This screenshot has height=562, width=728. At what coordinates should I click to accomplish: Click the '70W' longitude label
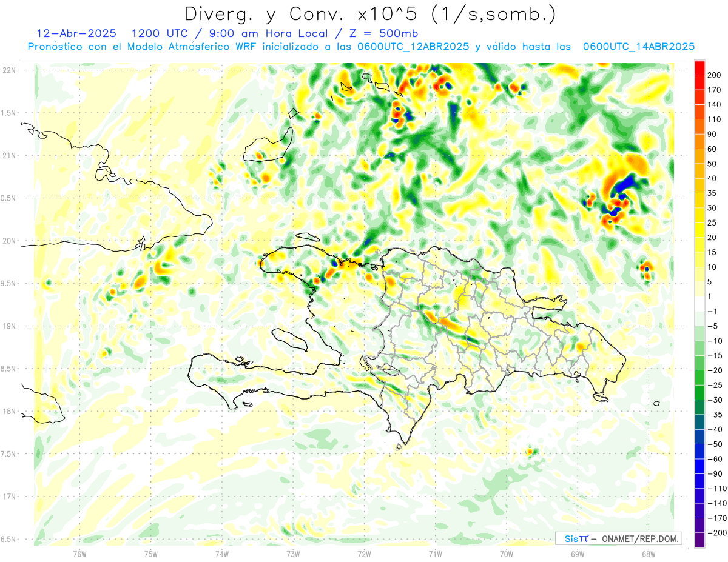pos(507,554)
